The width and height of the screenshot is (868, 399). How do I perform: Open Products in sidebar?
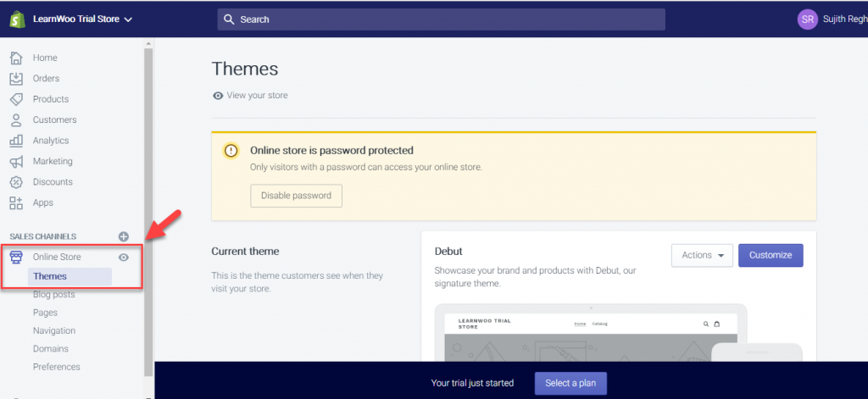click(x=50, y=99)
